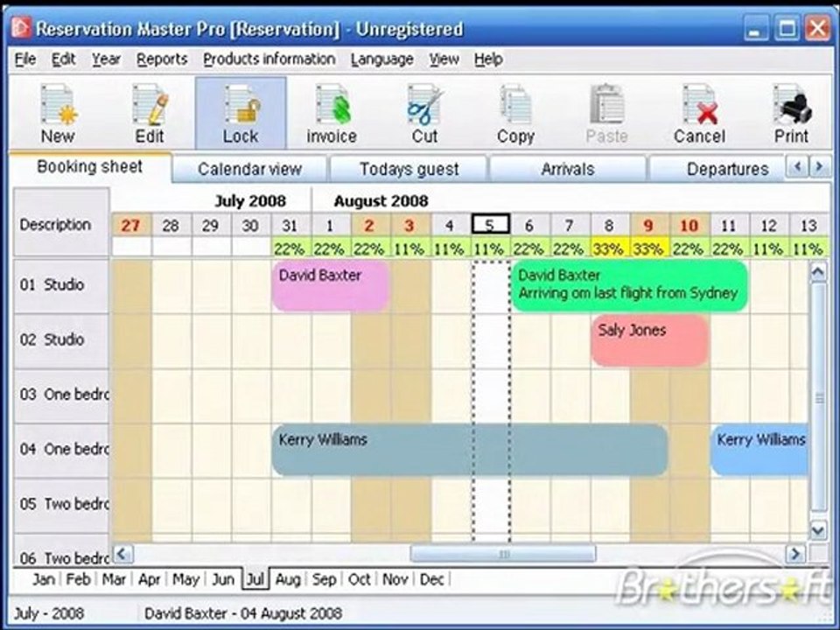Click the highlighted day 5 date header
This screenshot has height=630, width=840.
coord(490,225)
